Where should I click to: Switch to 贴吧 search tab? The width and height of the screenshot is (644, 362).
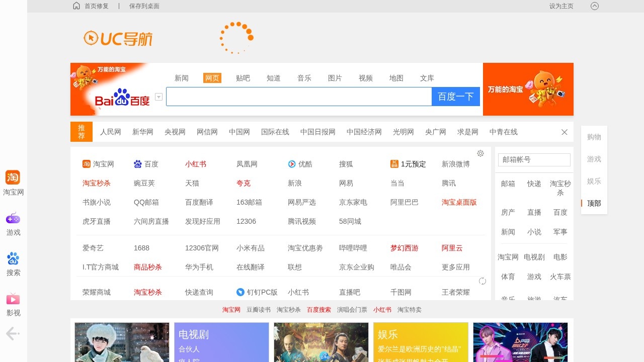[x=243, y=78]
